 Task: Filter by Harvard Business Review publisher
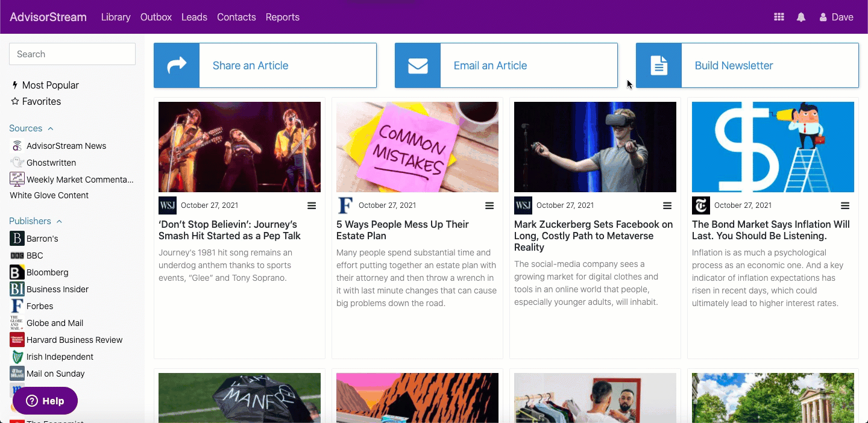(x=75, y=340)
